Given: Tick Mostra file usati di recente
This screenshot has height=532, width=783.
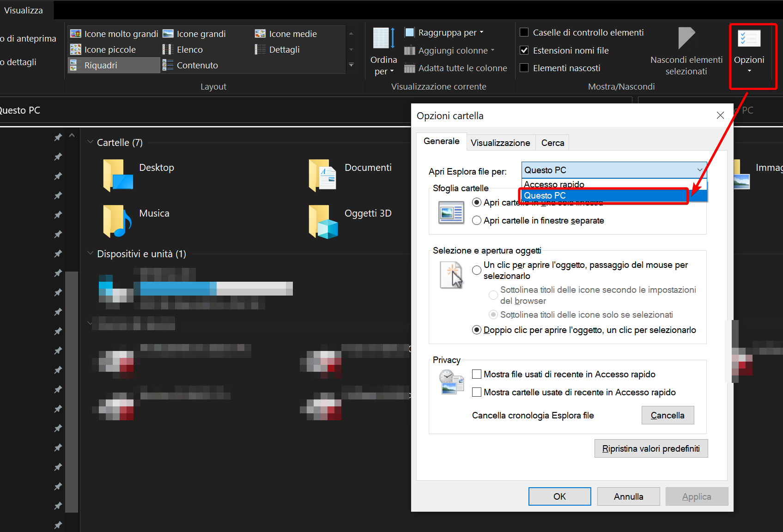Looking at the screenshot, I should coord(477,374).
